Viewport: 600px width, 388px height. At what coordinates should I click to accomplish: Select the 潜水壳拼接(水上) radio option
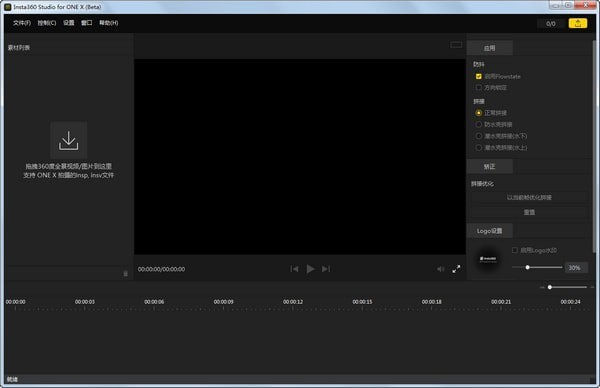pos(478,147)
